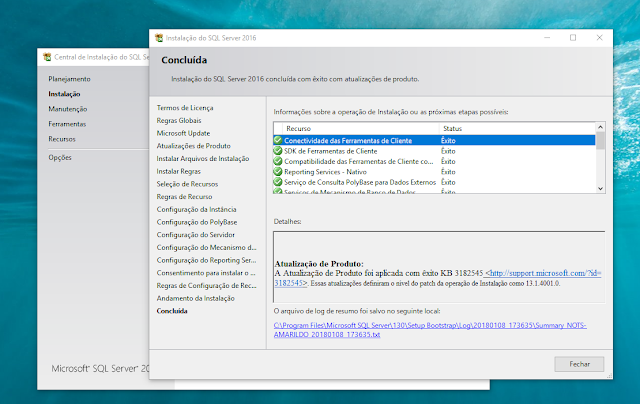The height and width of the screenshot is (404, 640).
Task: Select the SDK de Ferramentas de Cliente row
Action: click(x=434, y=151)
